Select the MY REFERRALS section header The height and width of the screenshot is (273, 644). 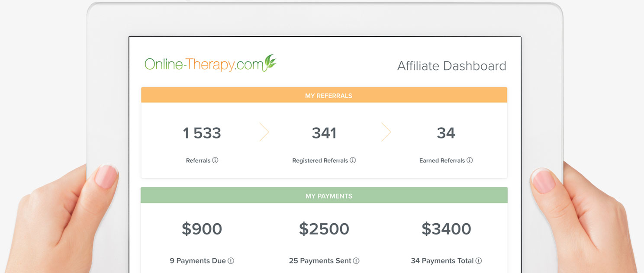[x=329, y=95]
